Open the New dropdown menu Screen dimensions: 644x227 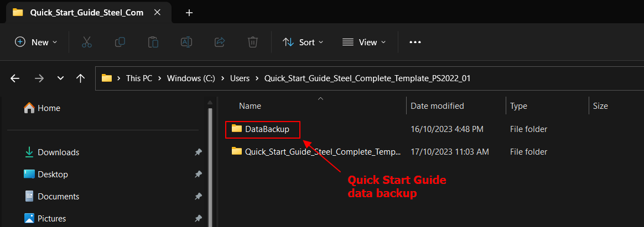[37, 42]
